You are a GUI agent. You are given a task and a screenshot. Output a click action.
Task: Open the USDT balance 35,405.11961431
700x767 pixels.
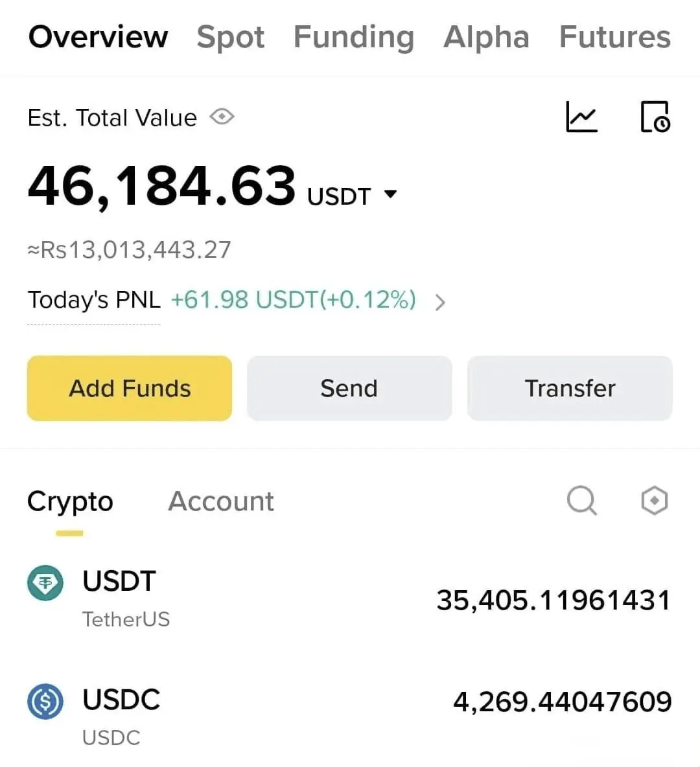pos(554,601)
